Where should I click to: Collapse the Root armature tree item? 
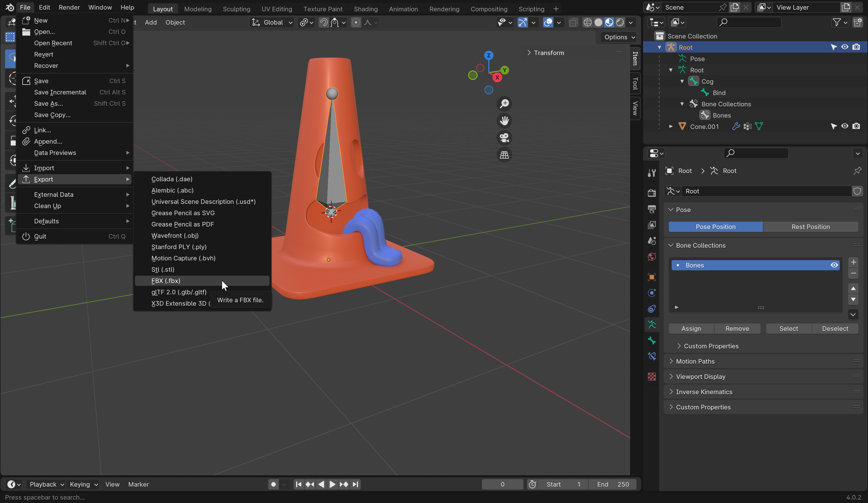click(x=659, y=47)
